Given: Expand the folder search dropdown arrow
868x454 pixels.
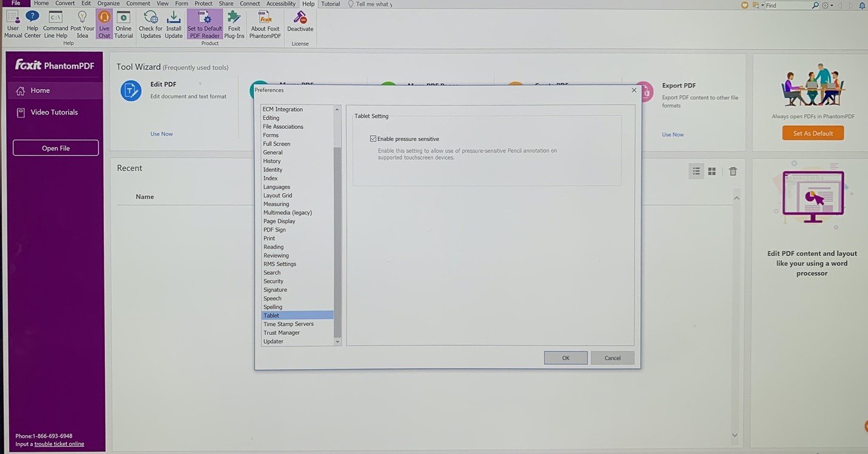Looking at the screenshot, I should coord(762,5).
